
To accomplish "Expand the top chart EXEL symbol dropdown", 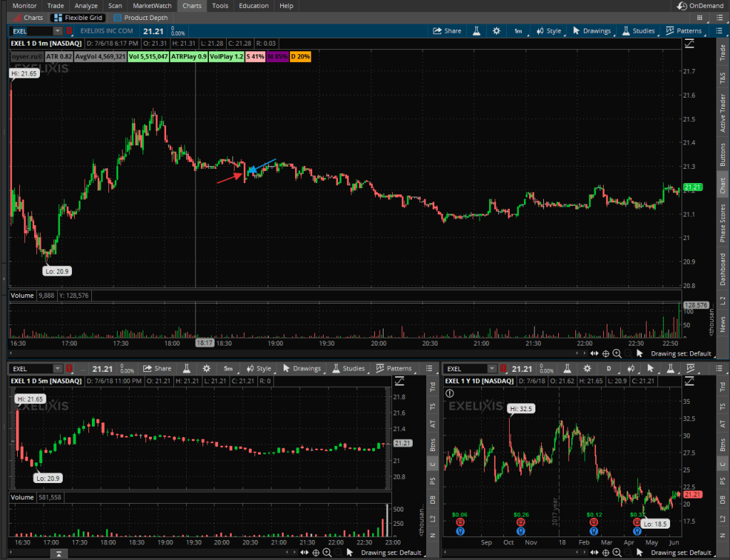I will [57, 31].
